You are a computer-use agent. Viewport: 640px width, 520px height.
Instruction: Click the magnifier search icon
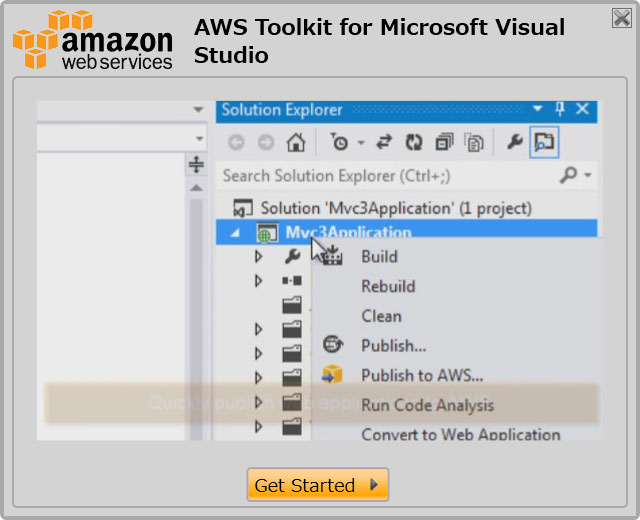coord(568,175)
